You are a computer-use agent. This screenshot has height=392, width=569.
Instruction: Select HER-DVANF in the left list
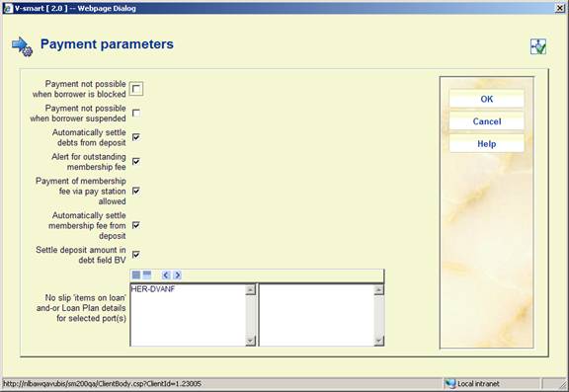tap(153, 289)
